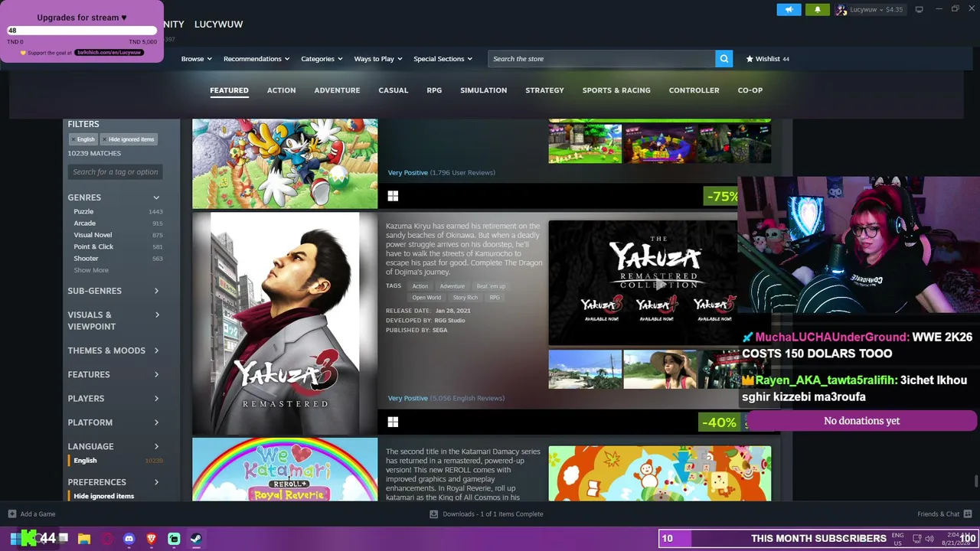
Task: Open Brave browser from the taskbar
Action: 152,539
